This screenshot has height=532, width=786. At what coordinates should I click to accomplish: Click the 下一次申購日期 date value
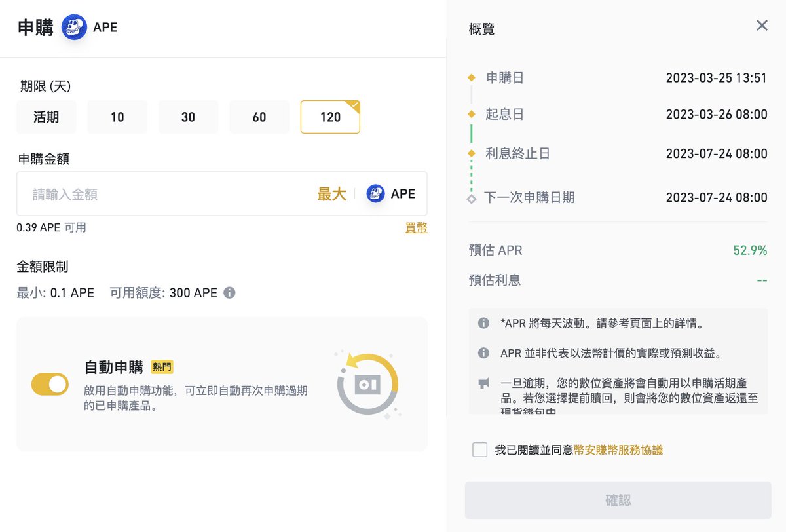tap(717, 197)
